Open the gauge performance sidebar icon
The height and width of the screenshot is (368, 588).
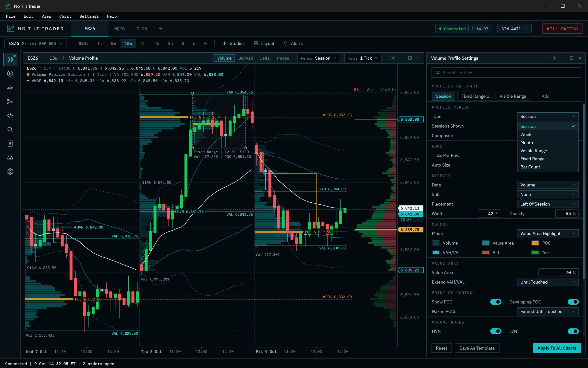click(10, 158)
